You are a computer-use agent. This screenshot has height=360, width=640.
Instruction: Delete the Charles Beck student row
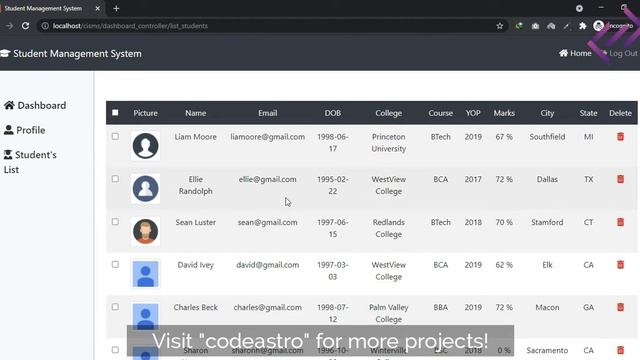620,307
